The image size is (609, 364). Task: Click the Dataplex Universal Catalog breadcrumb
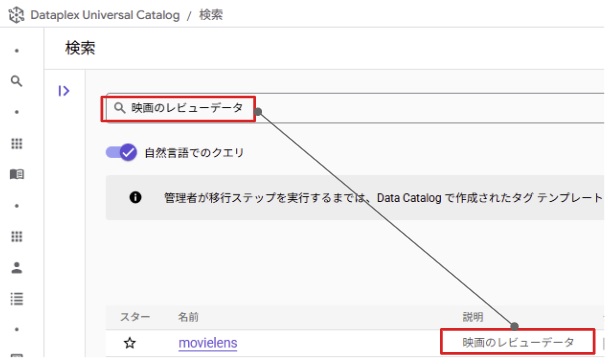(x=105, y=15)
